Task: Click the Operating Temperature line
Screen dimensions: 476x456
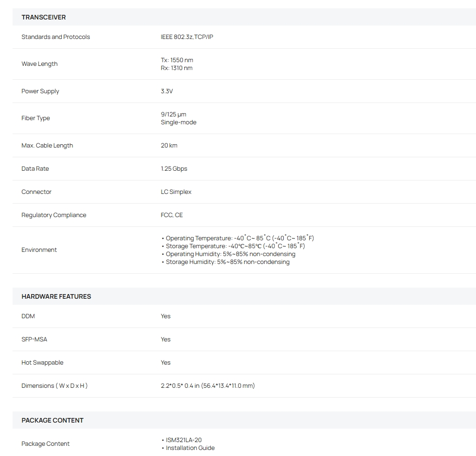Action: point(238,238)
